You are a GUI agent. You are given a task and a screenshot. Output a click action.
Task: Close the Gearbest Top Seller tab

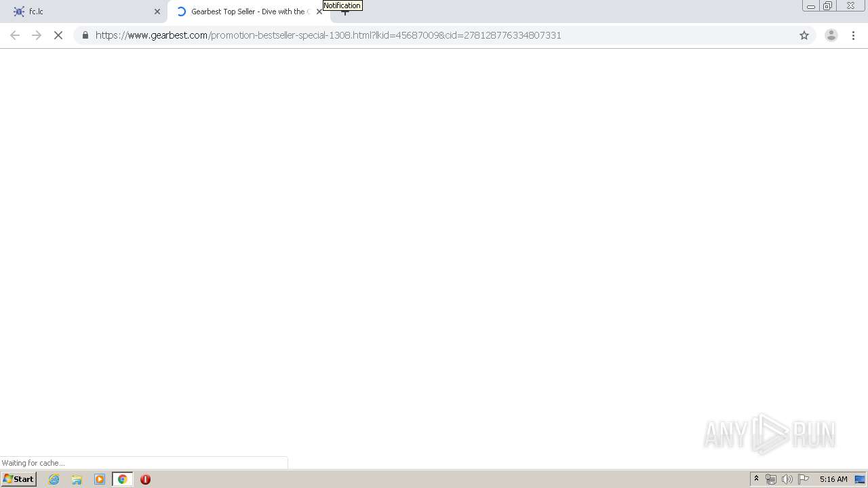[x=319, y=12]
